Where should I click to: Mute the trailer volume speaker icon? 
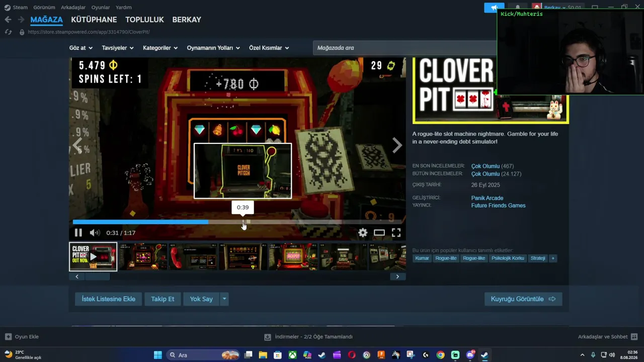[95, 233]
